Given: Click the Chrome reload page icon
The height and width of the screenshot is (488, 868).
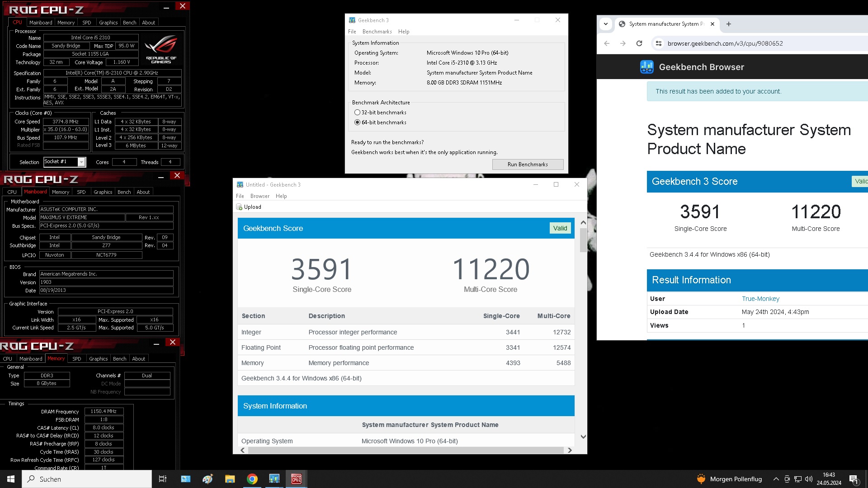Looking at the screenshot, I should point(639,43).
